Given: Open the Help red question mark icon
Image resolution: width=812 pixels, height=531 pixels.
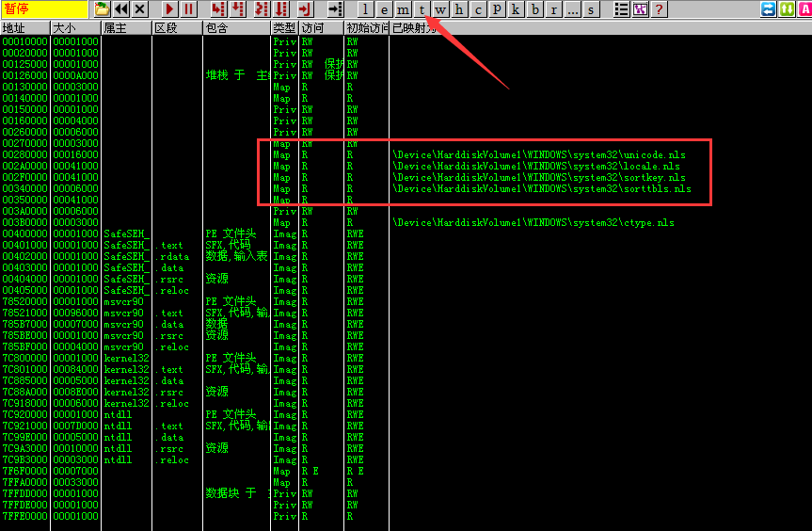Looking at the screenshot, I should tap(659, 9).
